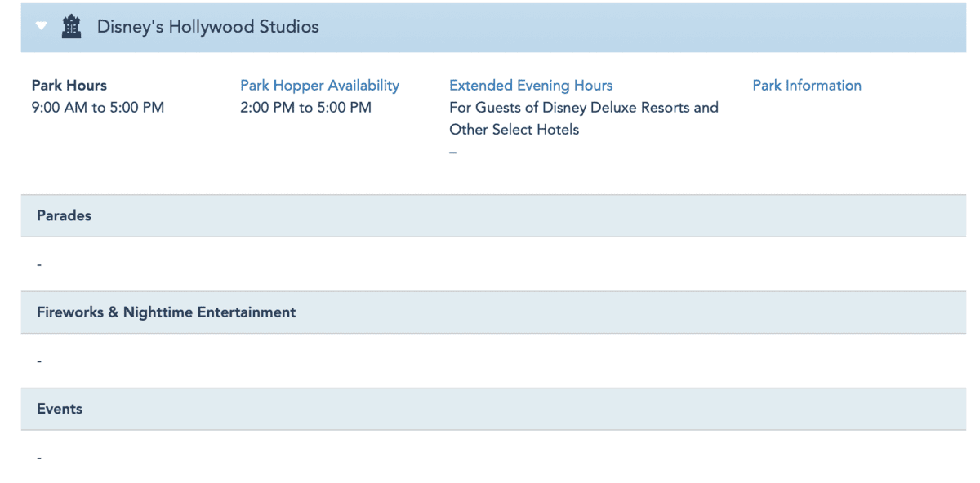The height and width of the screenshot is (483, 980).
Task: Click the Park Hours label
Action: (x=69, y=86)
